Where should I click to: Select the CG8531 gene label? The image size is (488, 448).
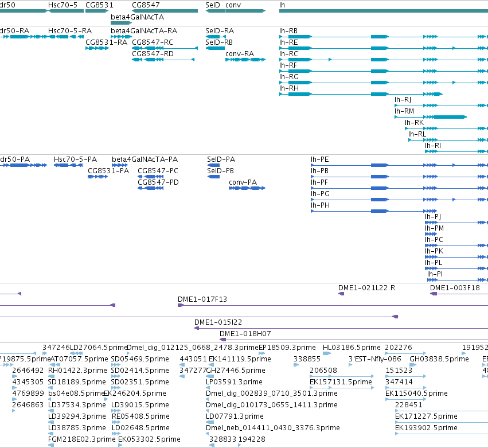99,5
